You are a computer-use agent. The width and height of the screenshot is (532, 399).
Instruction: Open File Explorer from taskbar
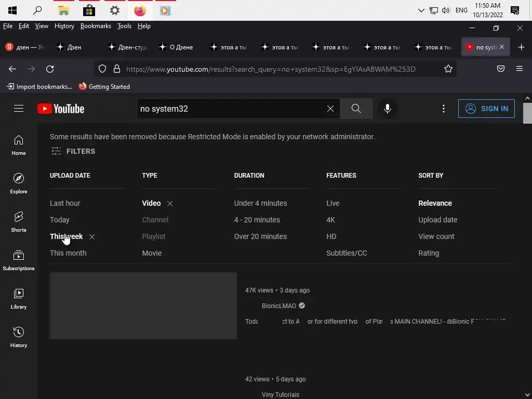click(63, 10)
